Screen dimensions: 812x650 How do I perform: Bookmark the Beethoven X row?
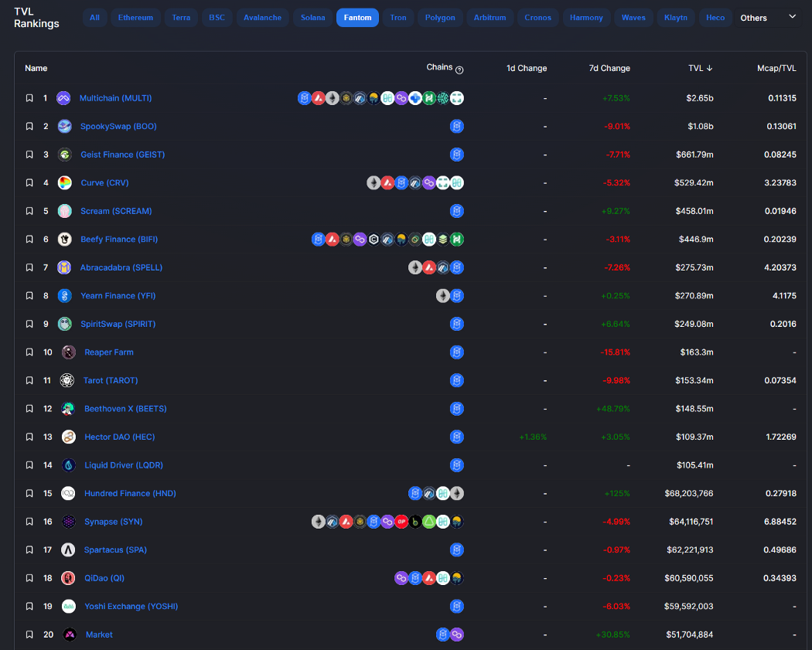click(29, 409)
